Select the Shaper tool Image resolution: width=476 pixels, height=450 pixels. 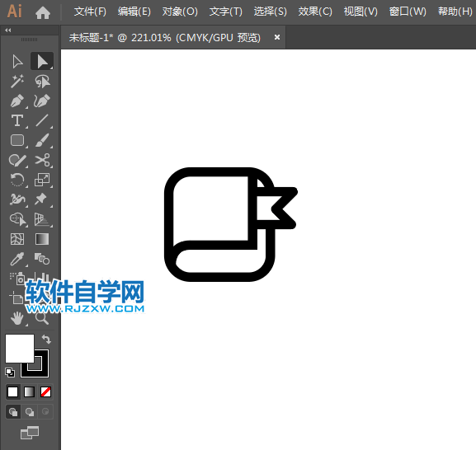pos(17,160)
